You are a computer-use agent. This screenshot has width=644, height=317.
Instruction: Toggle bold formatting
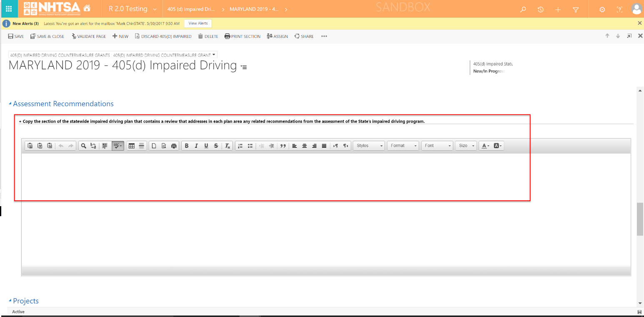point(187,146)
